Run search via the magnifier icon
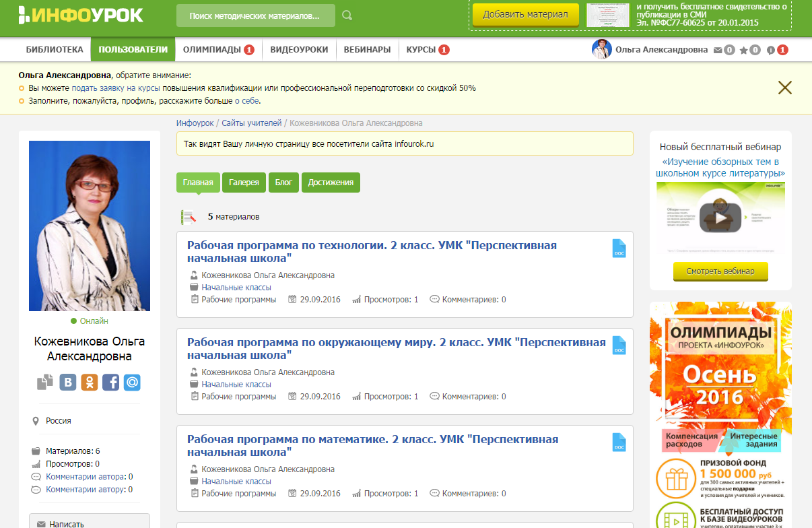This screenshot has height=528, width=812. coord(346,14)
